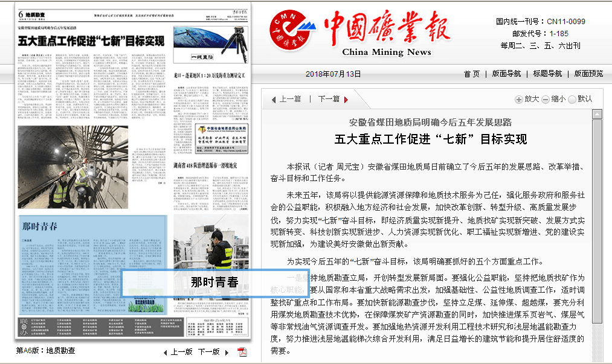The image size is (612, 364).
Task: Click the 缩小 zoom-out minus icon
Action: click(x=546, y=99)
